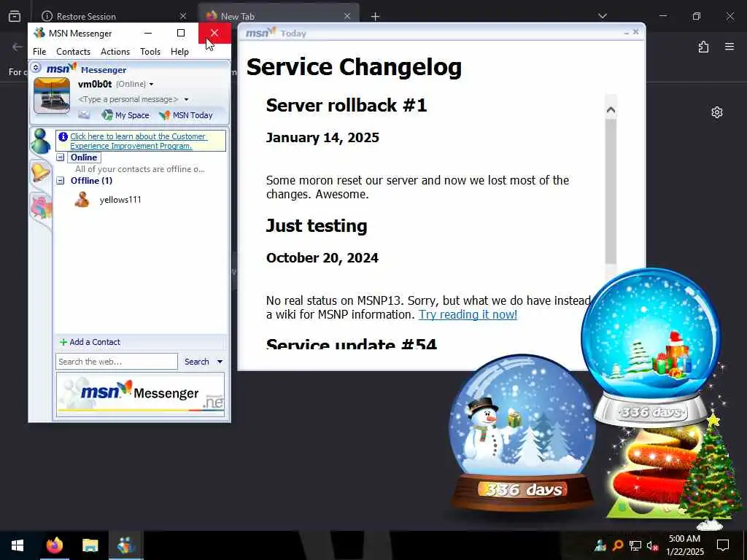Select the pink sidebar tab icon
This screenshot has width=747, height=560.
pyautogui.click(x=42, y=207)
